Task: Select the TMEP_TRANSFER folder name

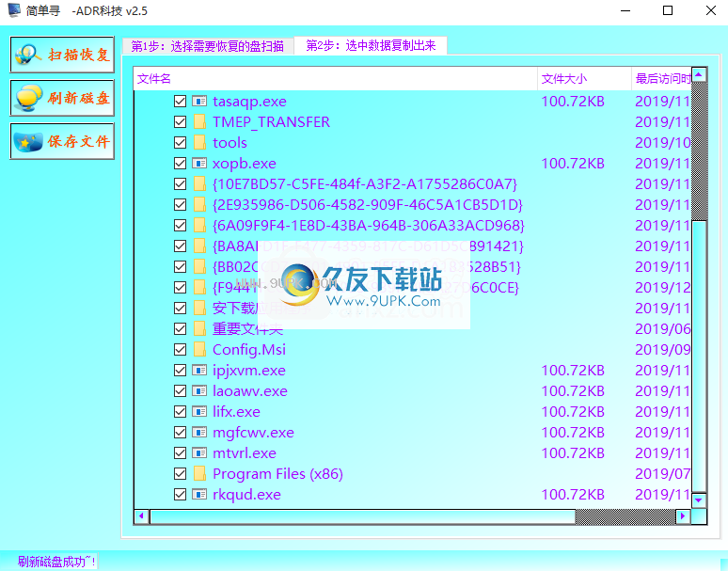Action: (271, 122)
